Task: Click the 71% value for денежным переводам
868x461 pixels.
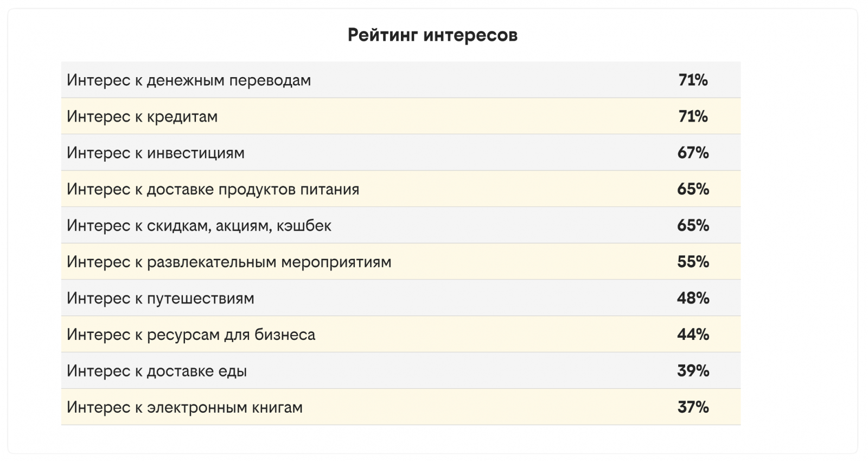Action: tap(693, 80)
